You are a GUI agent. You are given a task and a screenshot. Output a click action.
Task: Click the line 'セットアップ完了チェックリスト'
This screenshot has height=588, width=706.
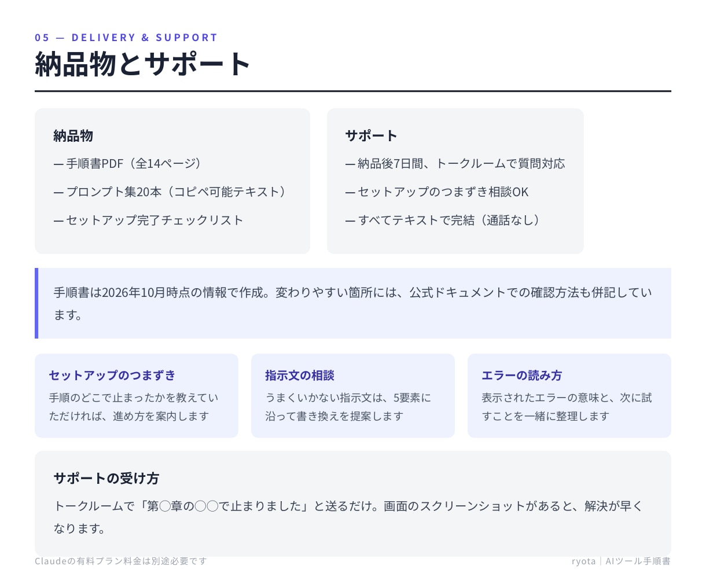148,220
